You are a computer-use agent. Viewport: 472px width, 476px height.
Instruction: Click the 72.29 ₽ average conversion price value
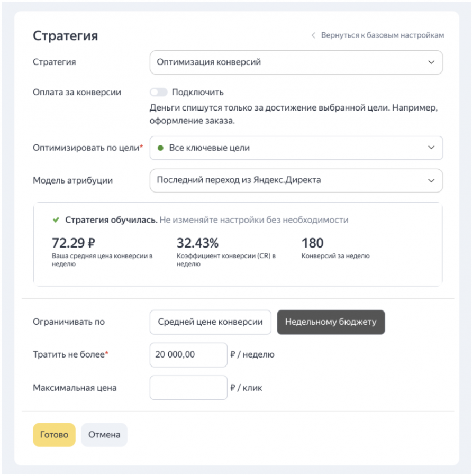click(x=73, y=243)
